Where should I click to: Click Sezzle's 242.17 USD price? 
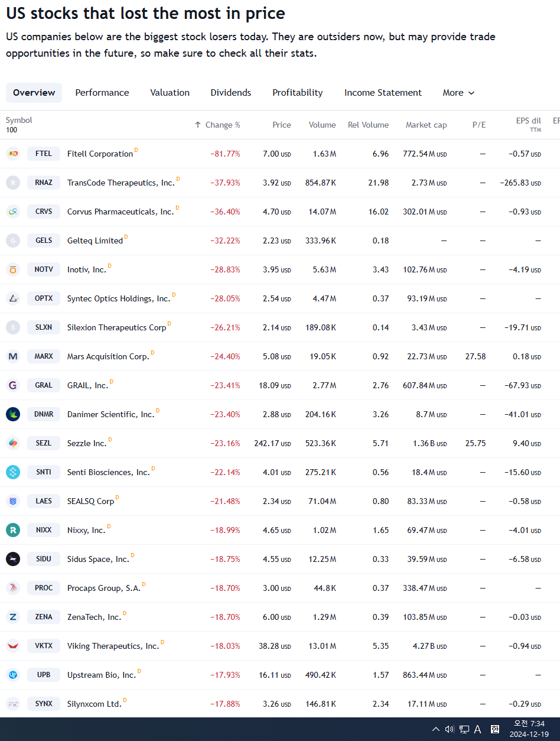point(273,443)
